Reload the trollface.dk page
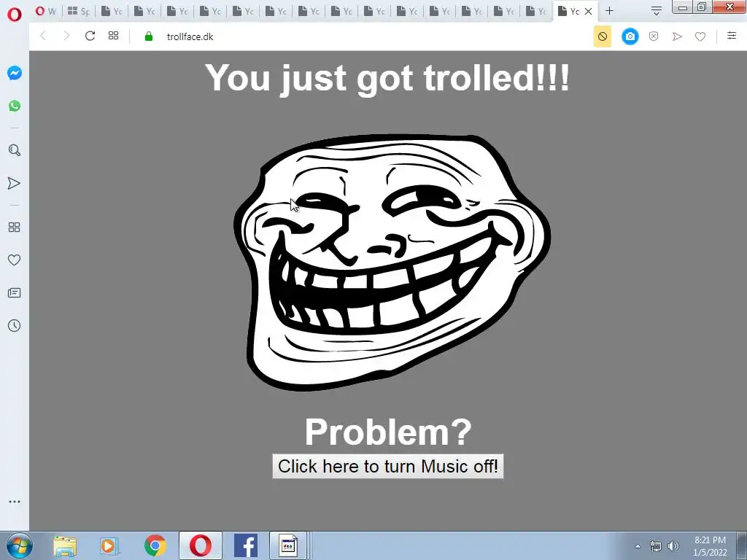This screenshot has height=560, width=747. (x=90, y=36)
